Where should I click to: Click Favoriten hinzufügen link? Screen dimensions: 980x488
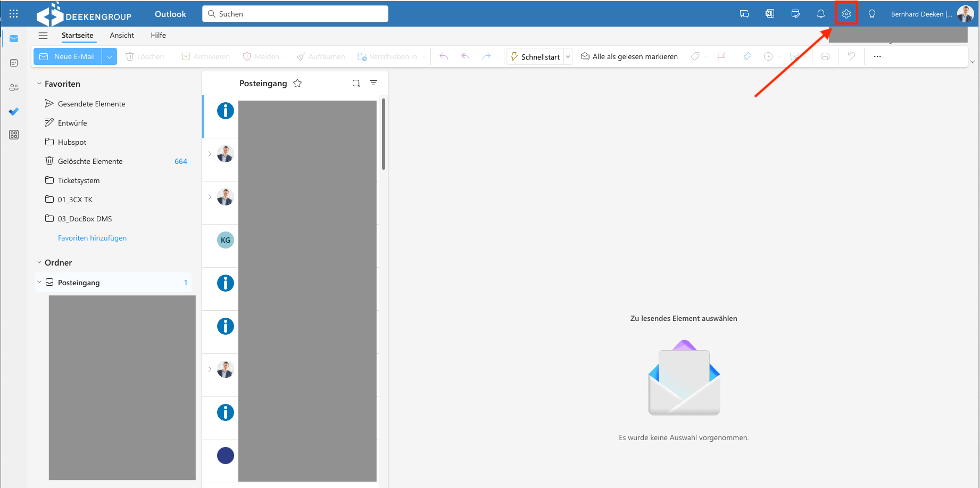point(93,238)
